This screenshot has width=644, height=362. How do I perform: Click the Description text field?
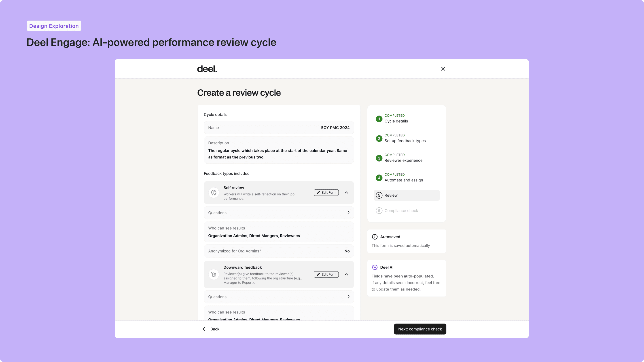(x=278, y=150)
